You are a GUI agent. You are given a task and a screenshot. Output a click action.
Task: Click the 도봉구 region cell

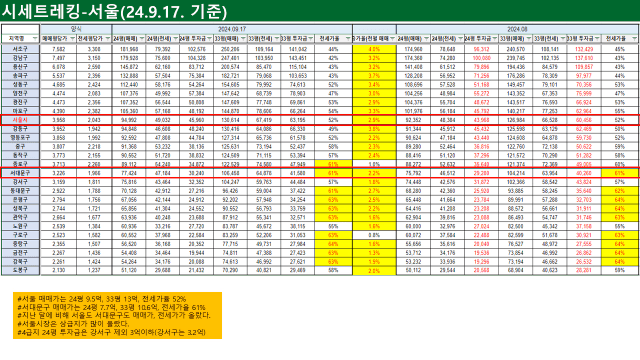20,270
